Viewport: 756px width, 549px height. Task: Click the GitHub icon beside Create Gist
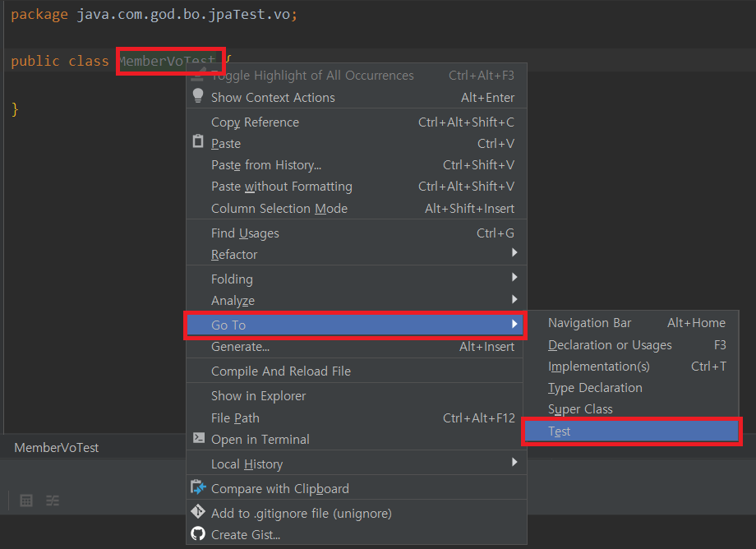point(198,533)
